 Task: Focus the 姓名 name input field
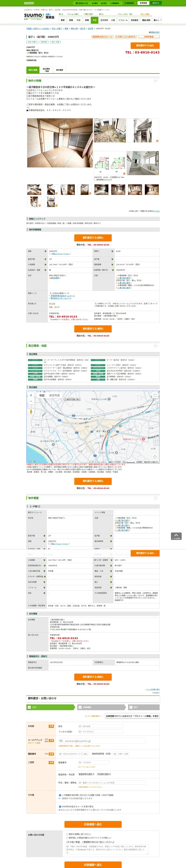(x=100, y=726)
